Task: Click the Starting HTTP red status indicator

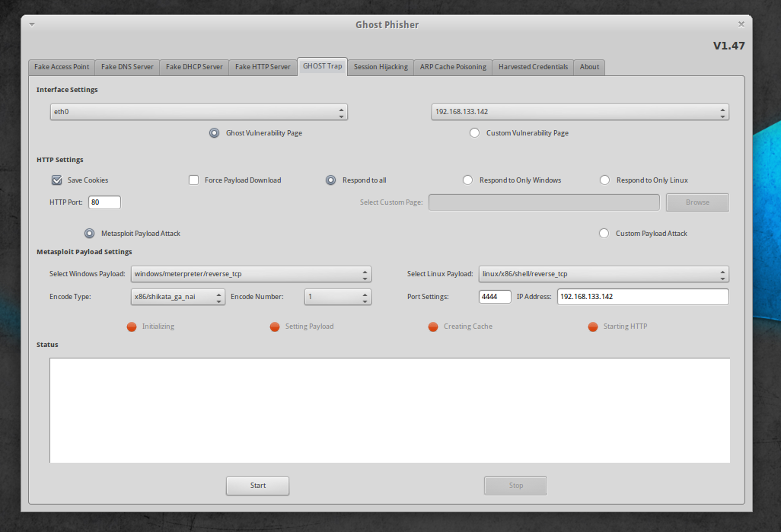Action: point(593,327)
